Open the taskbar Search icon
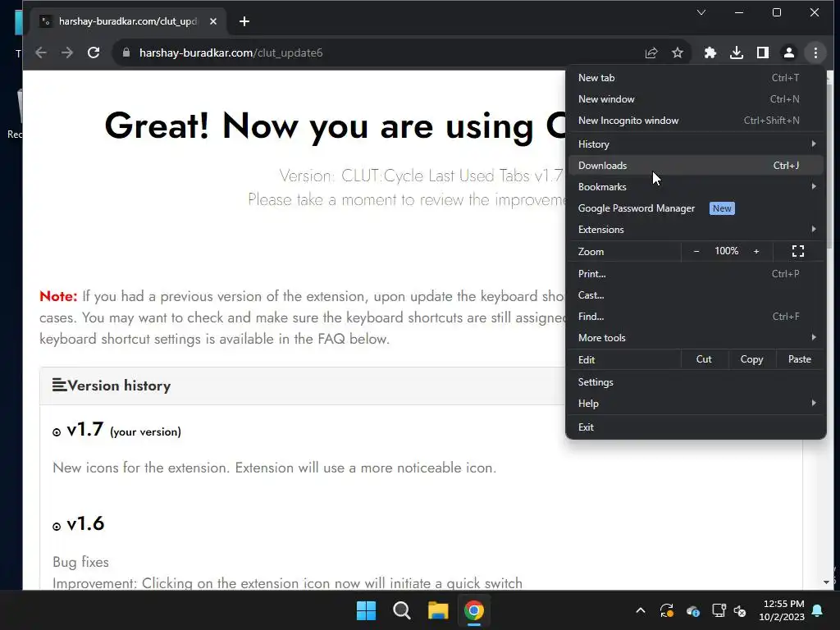The width and height of the screenshot is (840, 630). point(402,610)
